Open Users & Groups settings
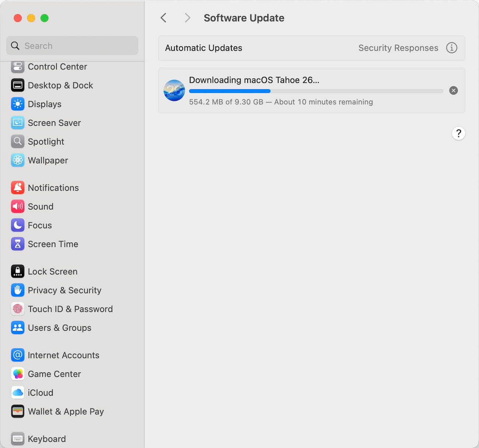This screenshot has width=479, height=448. (59, 328)
